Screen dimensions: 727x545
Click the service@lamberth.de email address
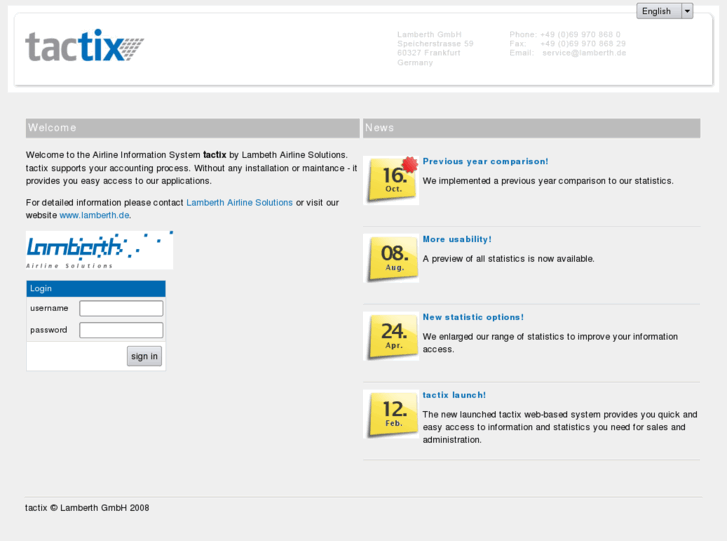tap(584, 53)
